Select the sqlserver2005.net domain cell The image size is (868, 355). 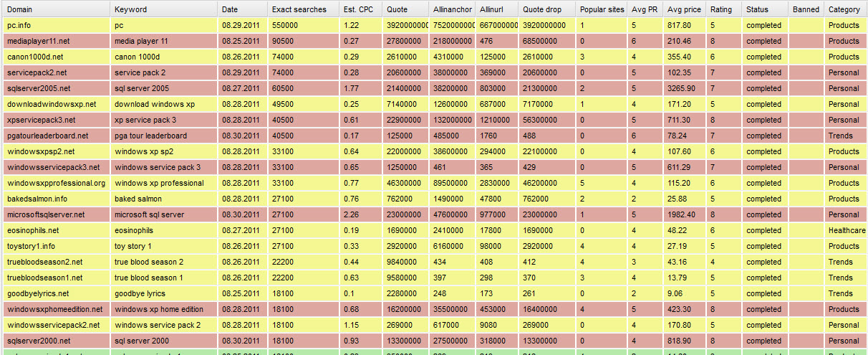56,88
